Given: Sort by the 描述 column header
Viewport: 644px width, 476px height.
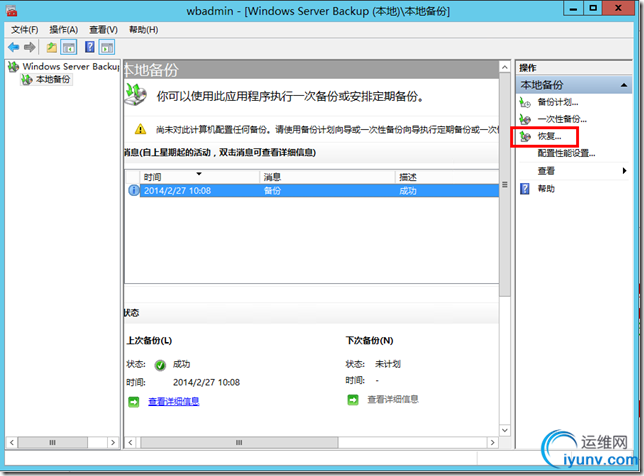Looking at the screenshot, I should 447,177.
